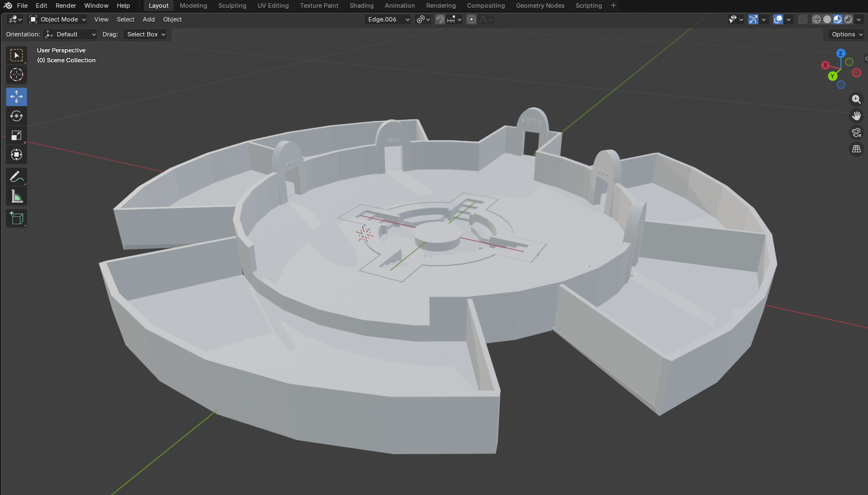Switch to material preview shading
This screenshot has height=495, width=868.
(x=838, y=19)
